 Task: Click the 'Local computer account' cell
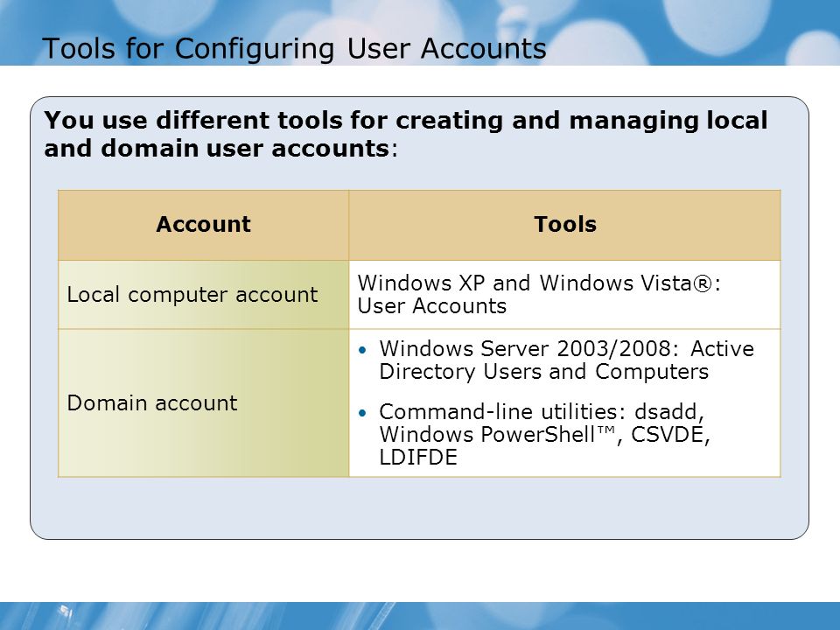[203, 295]
